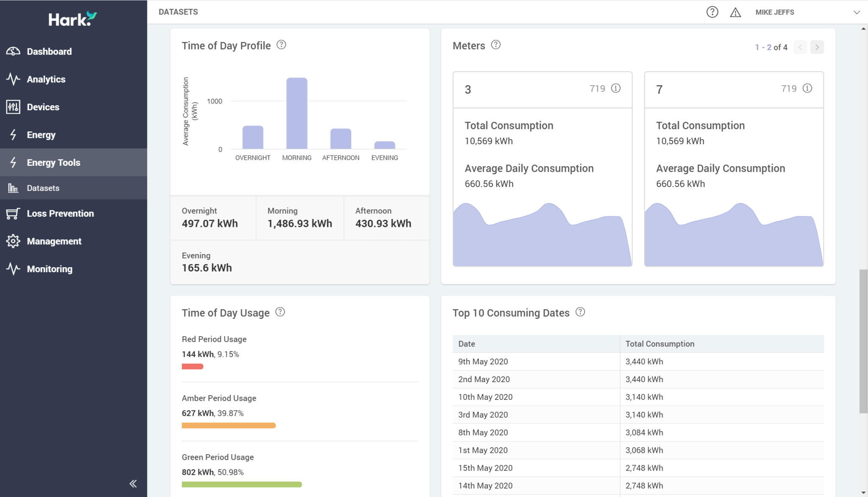Image resolution: width=868 pixels, height=497 pixels.
Task: Click the green period usage bar
Action: point(242,484)
